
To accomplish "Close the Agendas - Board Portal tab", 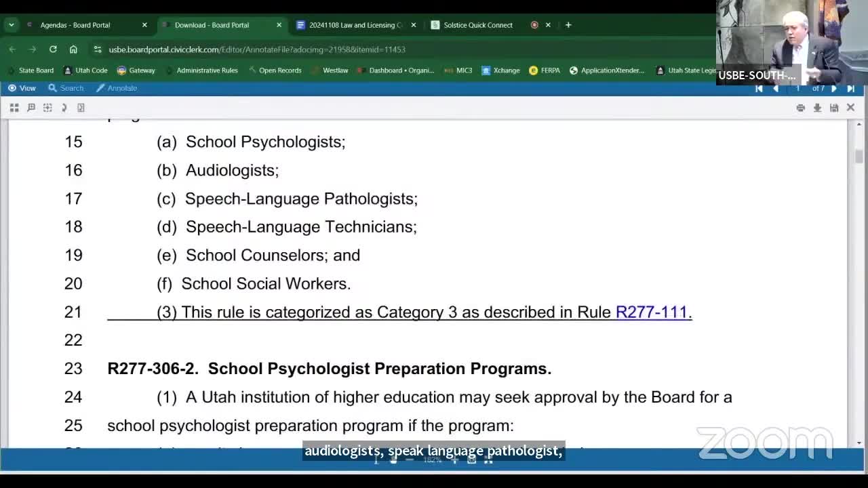I will [x=144, y=25].
